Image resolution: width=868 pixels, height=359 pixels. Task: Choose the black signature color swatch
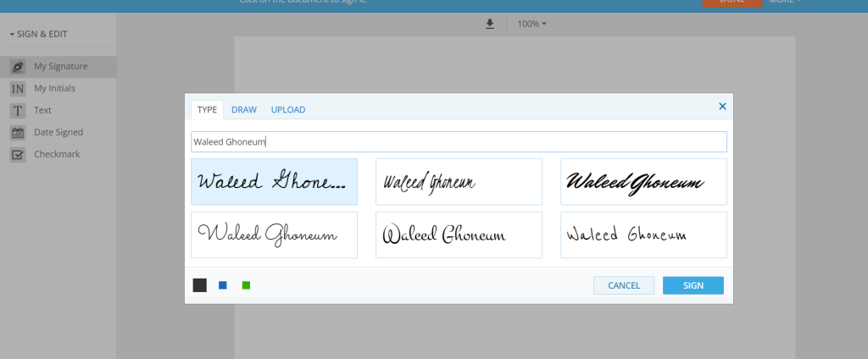[x=199, y=285]
